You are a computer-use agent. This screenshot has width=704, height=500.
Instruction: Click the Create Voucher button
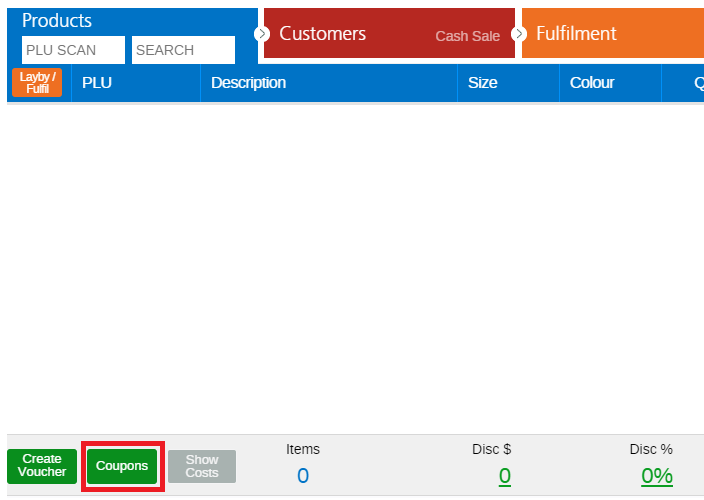pos(42,466)
